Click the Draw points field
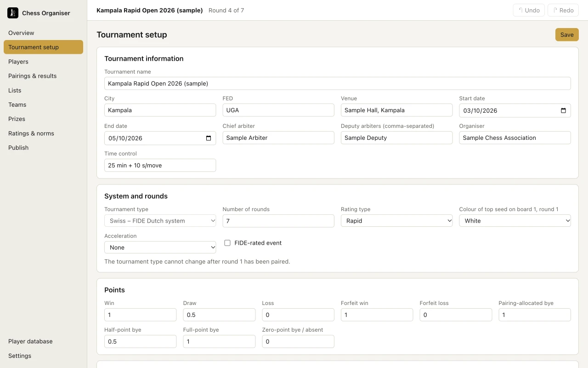This screenshot has height=368, width=588. (219, 315)
